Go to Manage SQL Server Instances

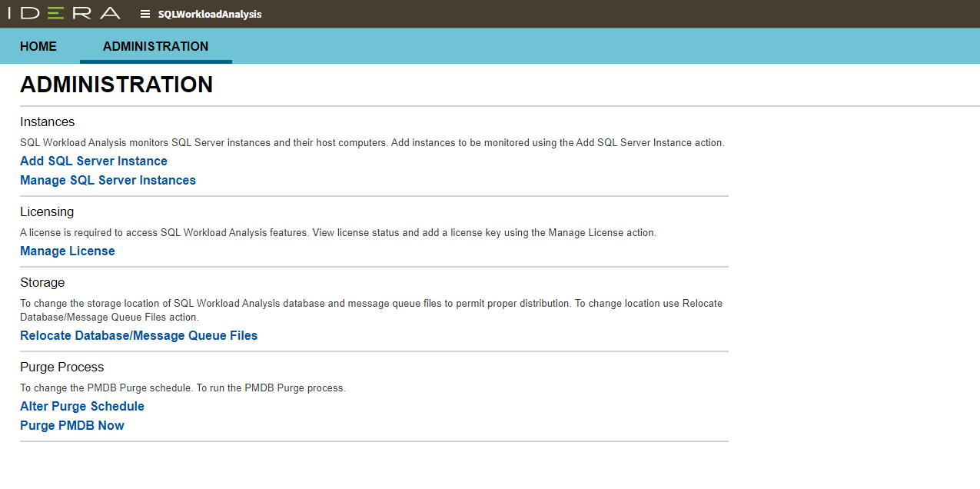(108, 180)
